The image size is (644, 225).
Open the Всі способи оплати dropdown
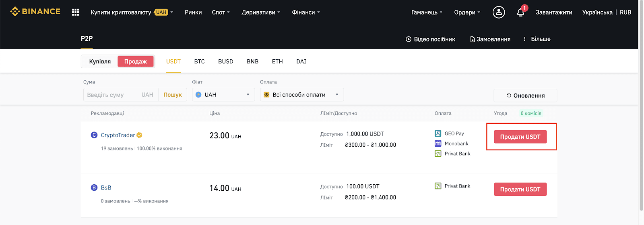(x=302, y=95)
